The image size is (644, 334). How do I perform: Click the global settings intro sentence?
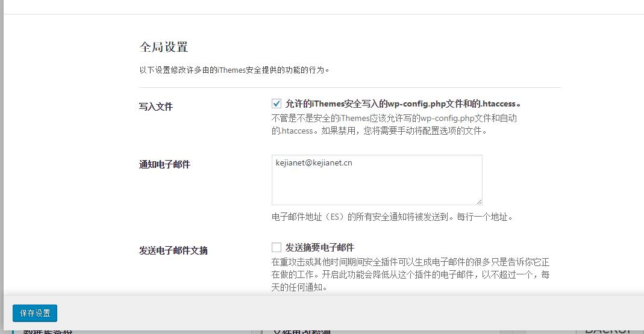(x=234, y=70)
